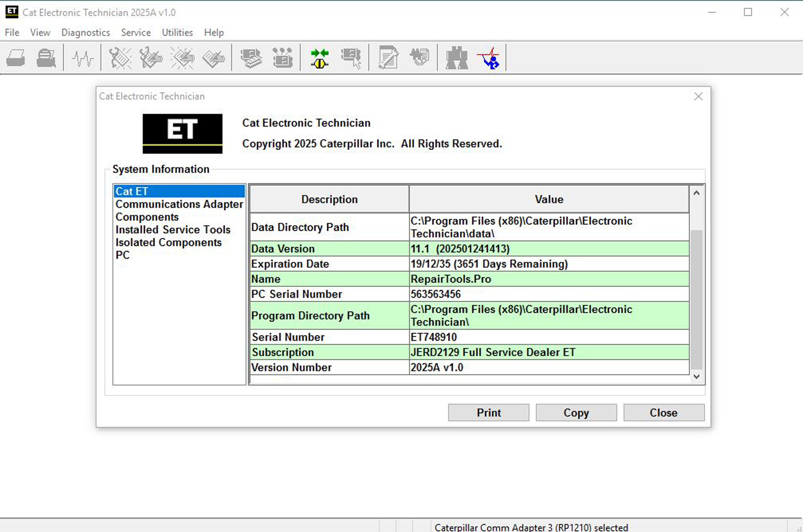Click the first Print toolbar icon
This screenshot has width=803, height=532.
[16, 58]
